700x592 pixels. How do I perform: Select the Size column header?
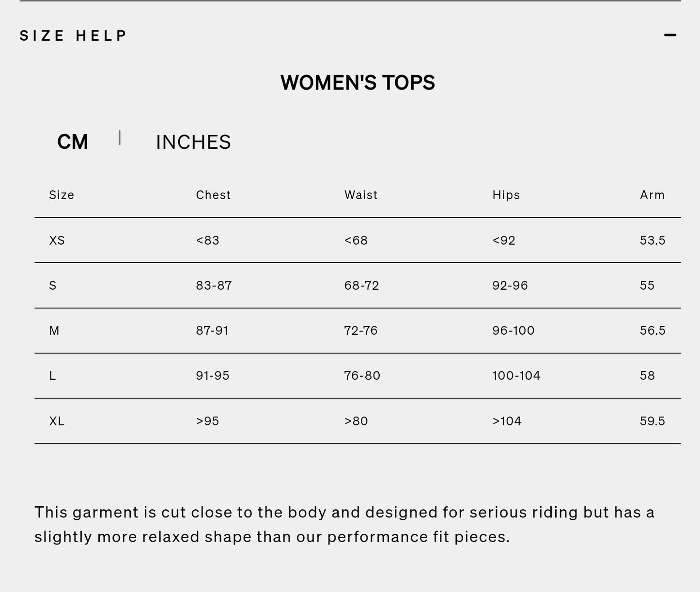pos(62,195)
